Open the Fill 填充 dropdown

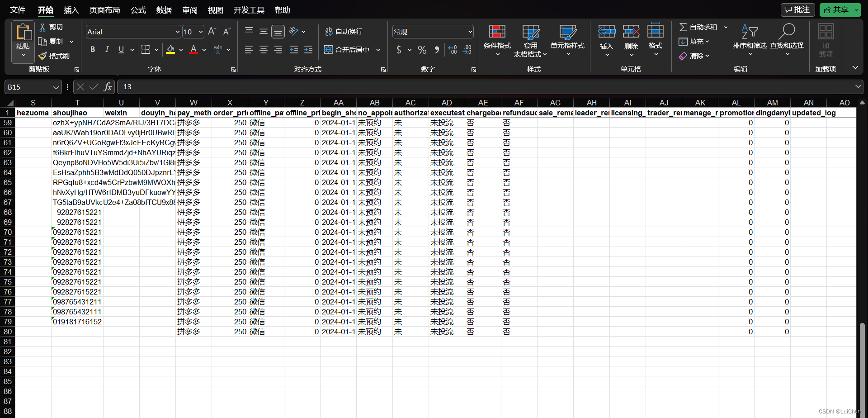point(694,42)
